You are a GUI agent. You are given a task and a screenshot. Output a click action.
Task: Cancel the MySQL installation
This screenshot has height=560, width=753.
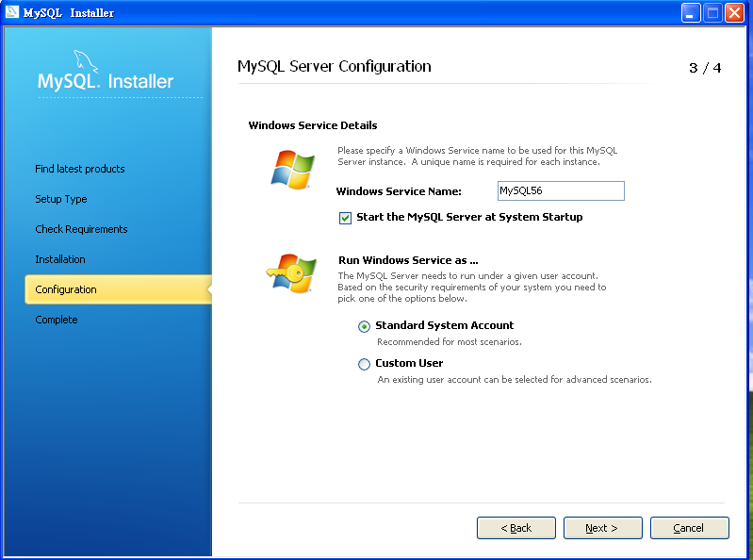690,528
